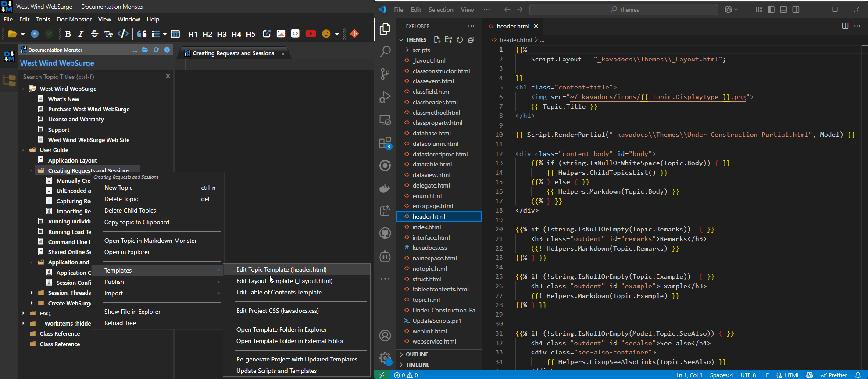Open Doc Monster menu in menu bar

[x=74, y=19]
